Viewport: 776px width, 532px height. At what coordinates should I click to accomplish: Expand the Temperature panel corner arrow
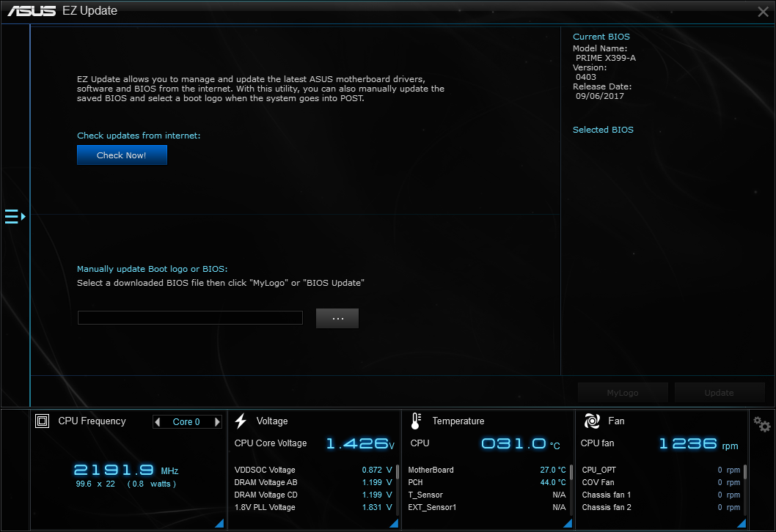[568, 523]
